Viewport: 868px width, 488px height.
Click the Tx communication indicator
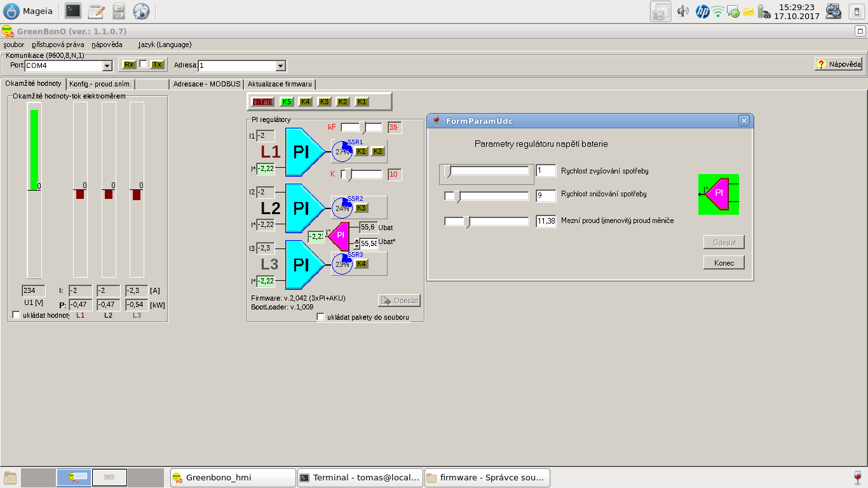point(157,65)
